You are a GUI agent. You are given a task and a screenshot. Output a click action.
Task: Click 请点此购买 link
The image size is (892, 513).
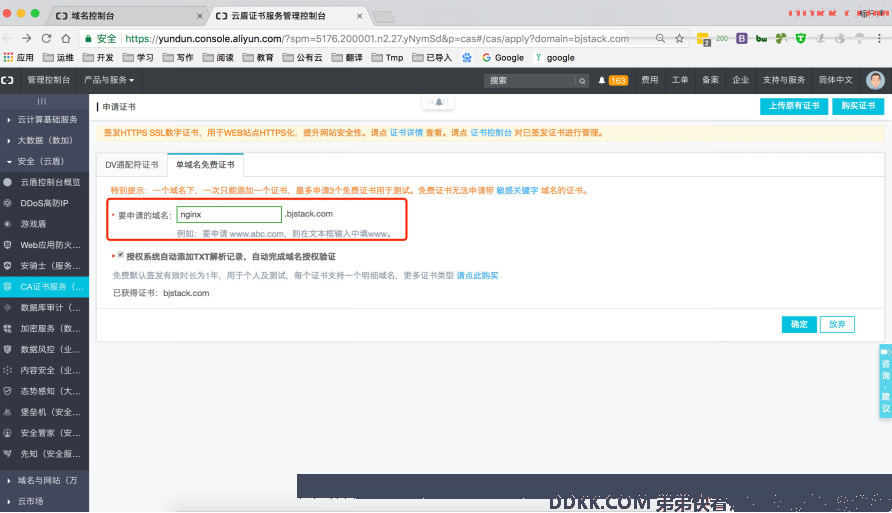pos(477,275)
